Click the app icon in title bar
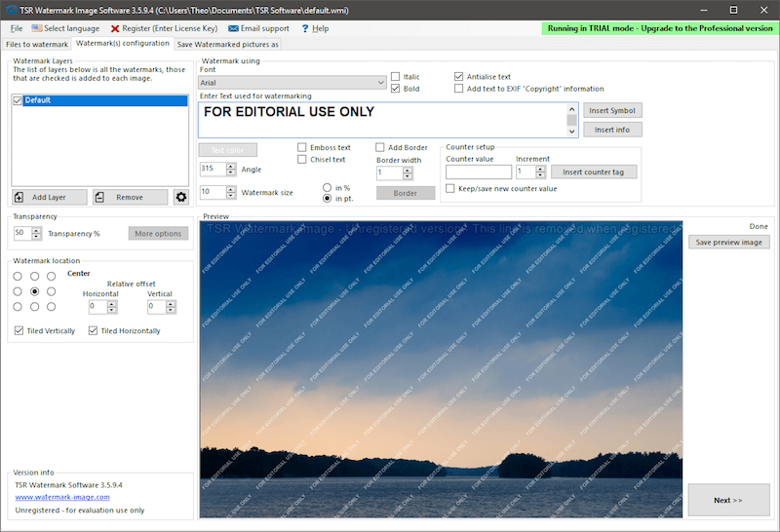The width and height of the screenshot is (780, 532). (11, 10)
